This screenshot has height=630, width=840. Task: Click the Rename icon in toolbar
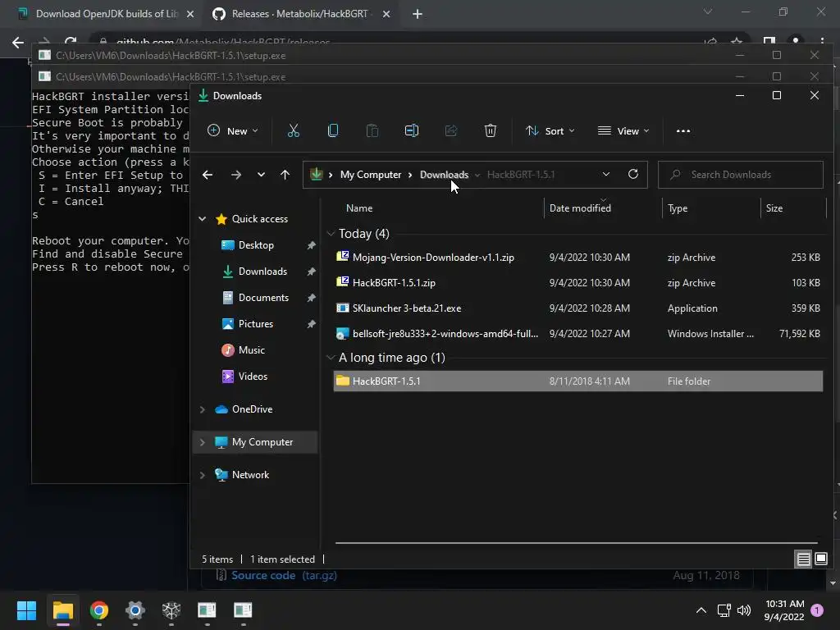[x=412, y=130]
